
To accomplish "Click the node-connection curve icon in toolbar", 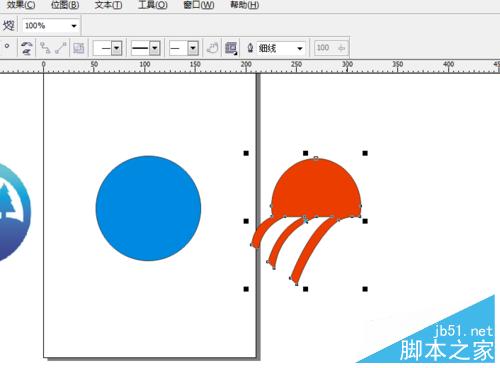I will pyautogui.click(x=45, y=48).
